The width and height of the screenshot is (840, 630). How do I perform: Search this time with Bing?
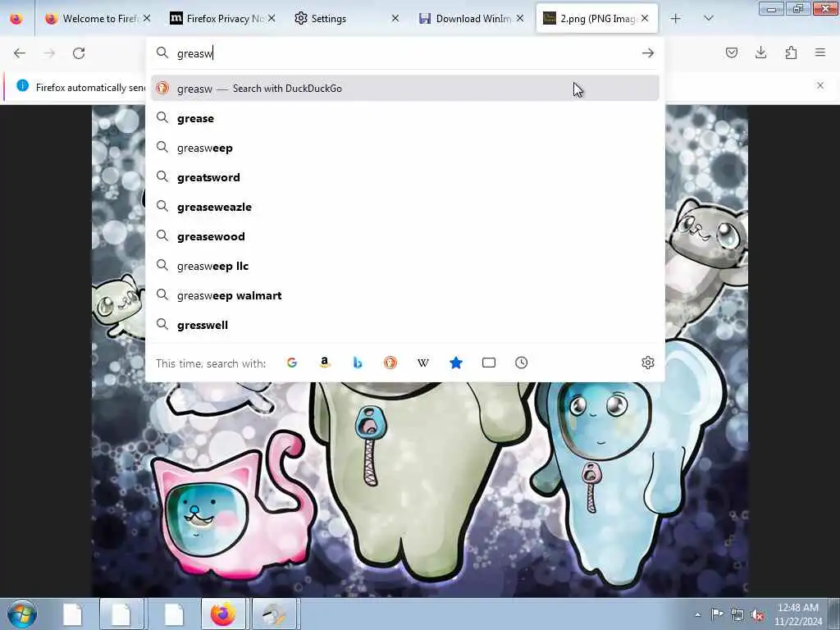[x=358, y=363]
